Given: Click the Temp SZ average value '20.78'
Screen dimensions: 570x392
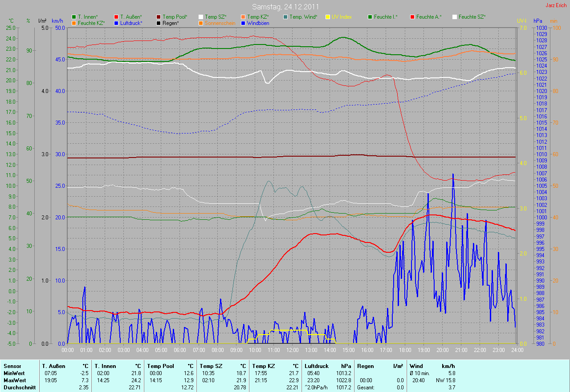Looking at the screenshot, I should (240, 388).
